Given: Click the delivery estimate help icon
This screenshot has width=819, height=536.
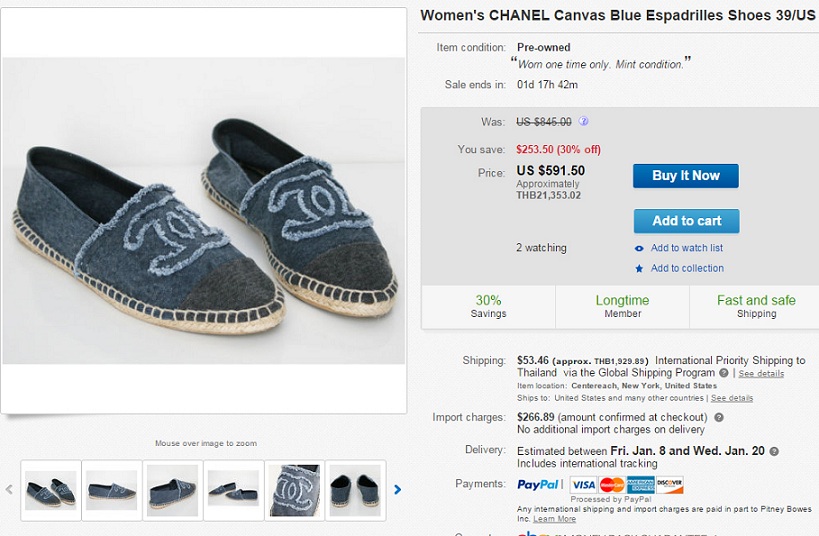Looking at the screenshot, I should [x=774, y=452].
